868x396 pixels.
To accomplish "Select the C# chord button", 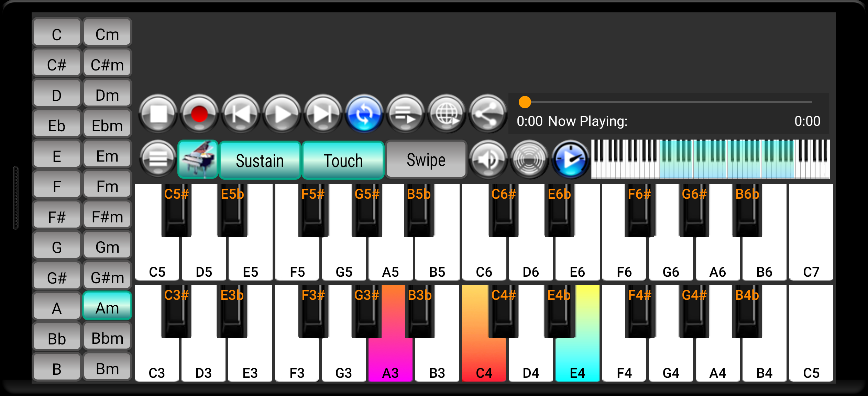I will coord(57,63).
